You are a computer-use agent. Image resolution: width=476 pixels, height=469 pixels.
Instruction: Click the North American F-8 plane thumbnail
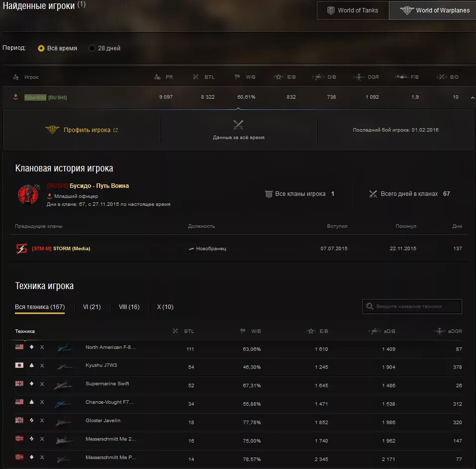(x=64, y=348)
